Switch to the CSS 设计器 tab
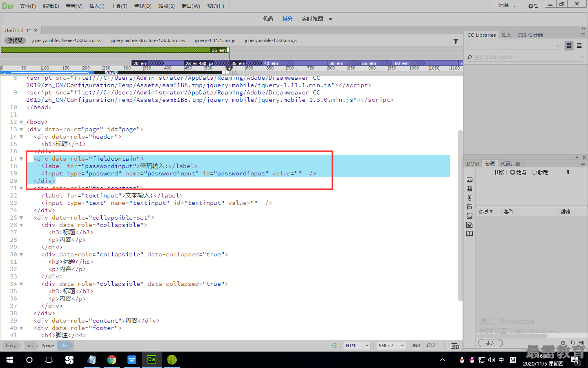588x368 pixels. coord(530,35)
